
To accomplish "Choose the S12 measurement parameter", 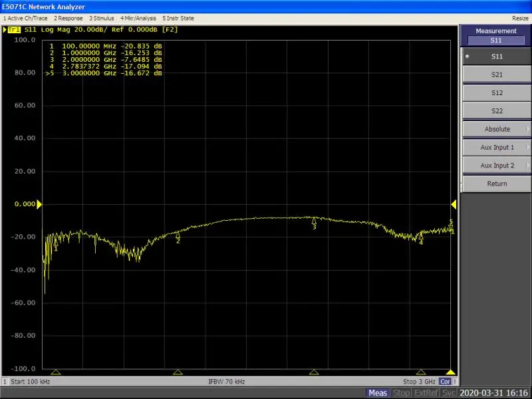I will (496, 92).
